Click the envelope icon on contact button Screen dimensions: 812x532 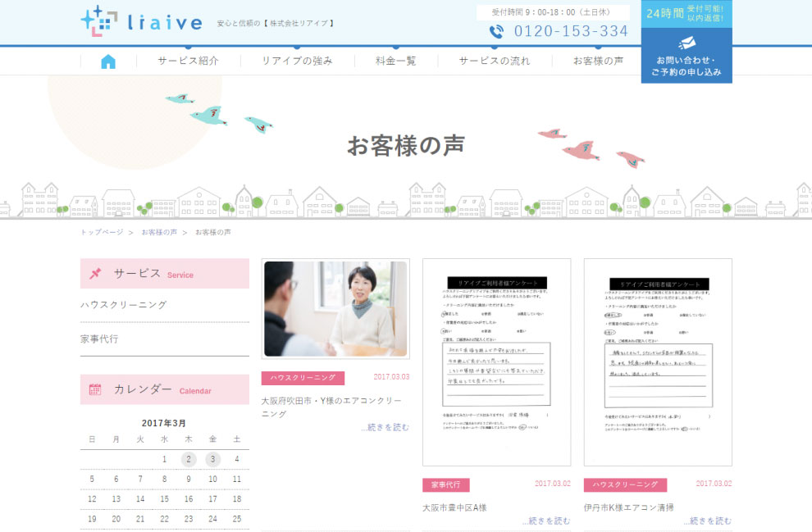(687, 43)
